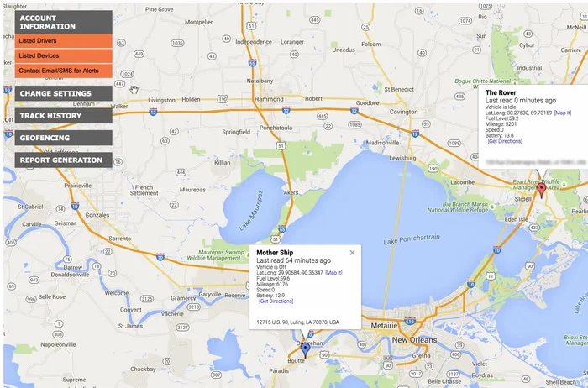Click Map It link for Mother Ship
This screenshot has width=588, height=388.
pos(333,273)
